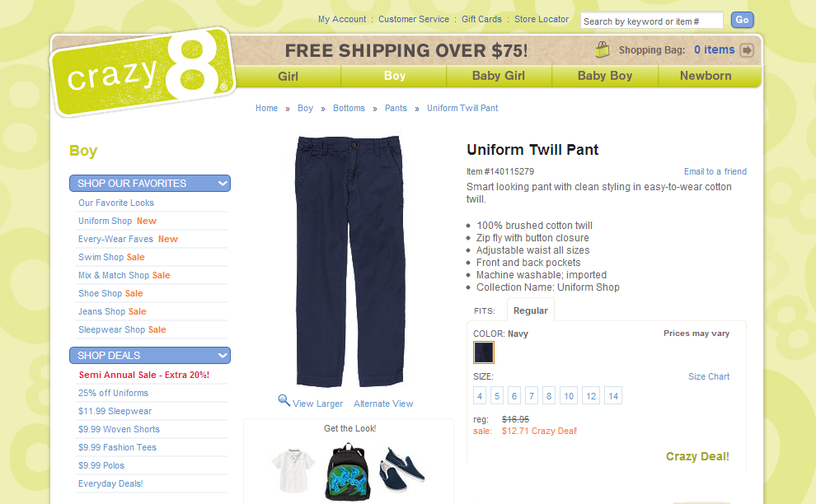Select size 10

click(x=568, y=396)
